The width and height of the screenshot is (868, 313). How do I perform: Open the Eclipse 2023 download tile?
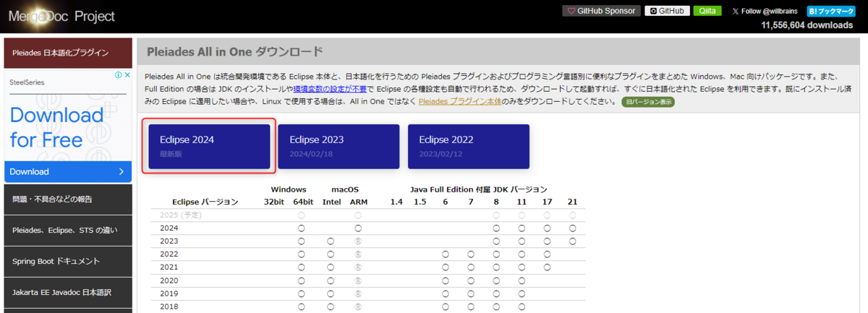(339, 146)
